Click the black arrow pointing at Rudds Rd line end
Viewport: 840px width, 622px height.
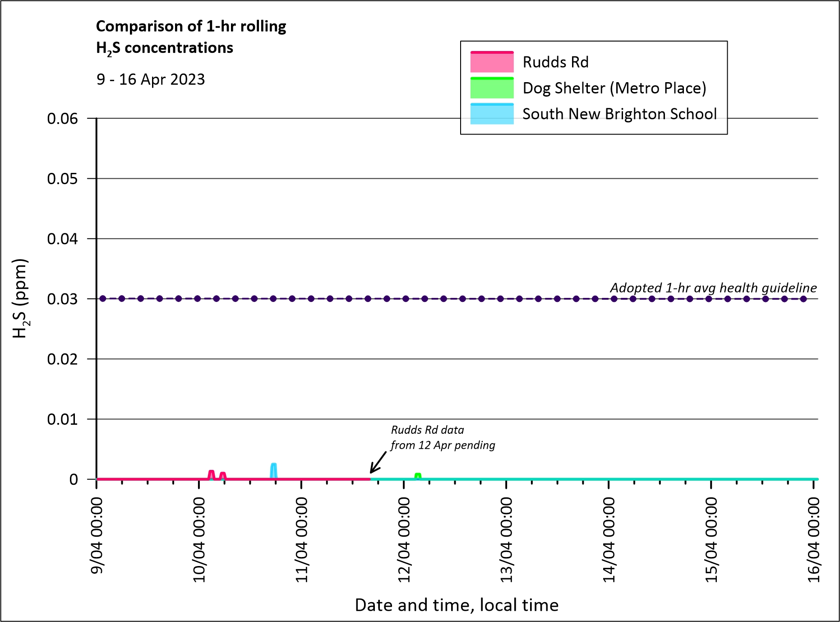coord(378,462)
